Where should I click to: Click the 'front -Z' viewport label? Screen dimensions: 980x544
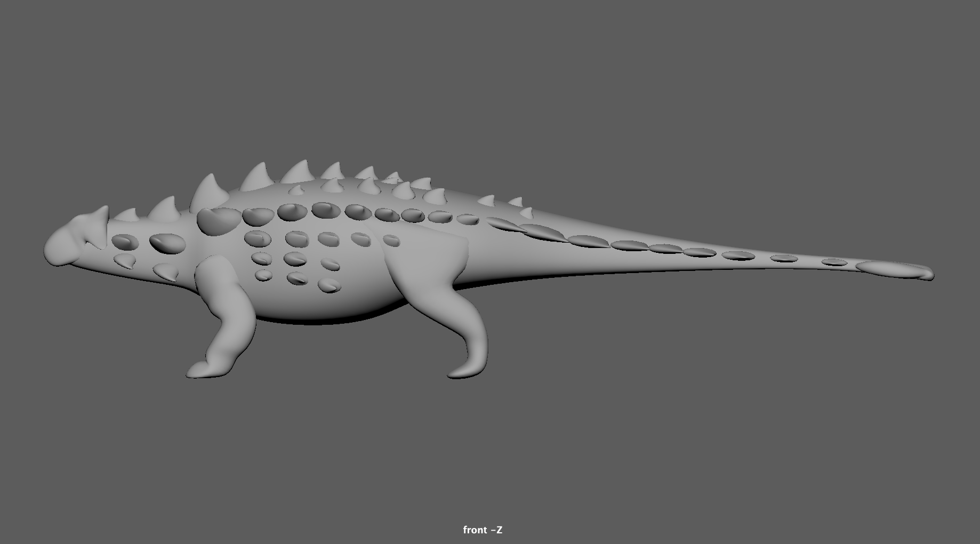tap(483, 530)
